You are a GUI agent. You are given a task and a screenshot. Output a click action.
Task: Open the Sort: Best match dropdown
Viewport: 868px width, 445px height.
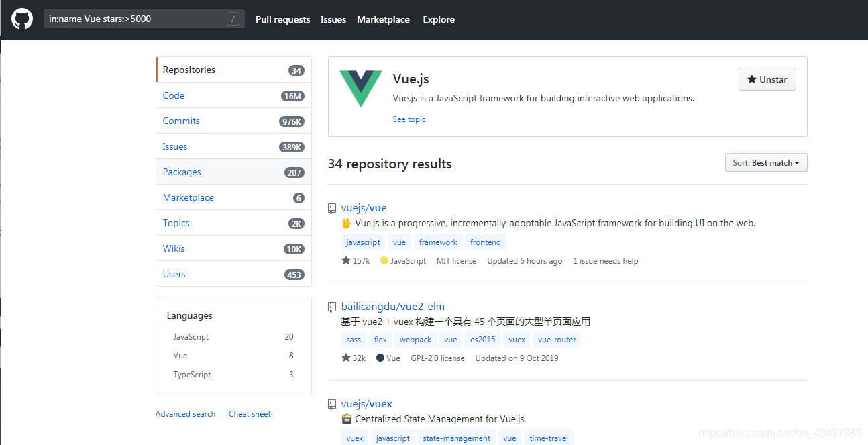tap(766, 163)
